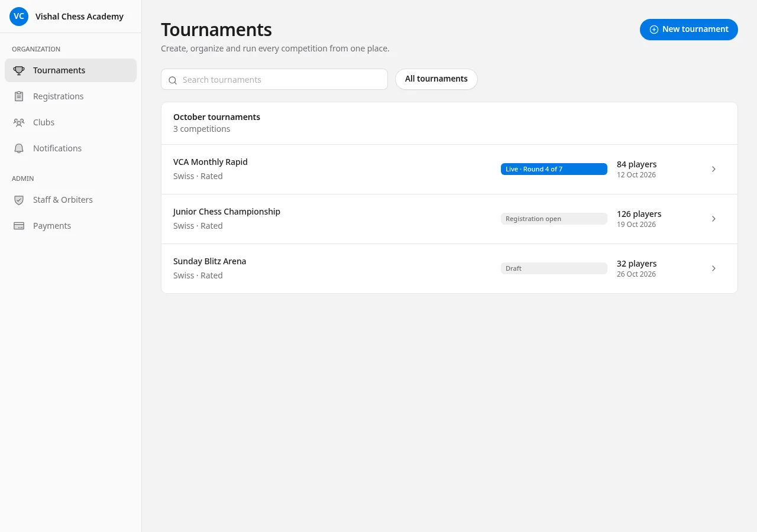The width and height of the screenshot is (757, 532).
Task: Click the Vishal Chess Academy name
Action: (79, 17)
